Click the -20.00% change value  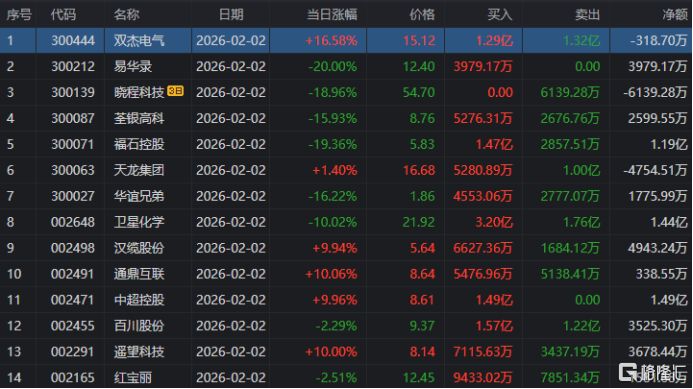point(332,66)
